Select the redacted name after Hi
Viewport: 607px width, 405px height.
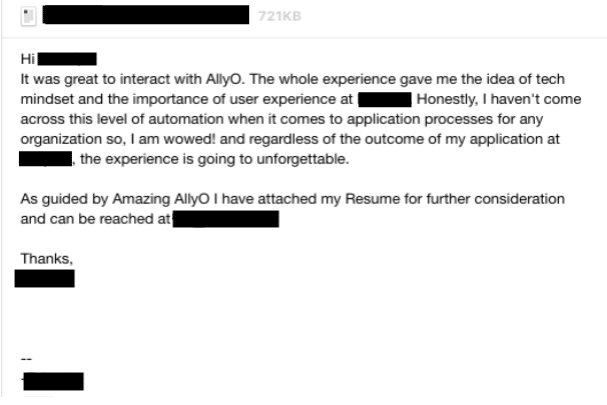click(x=67, y=59)
